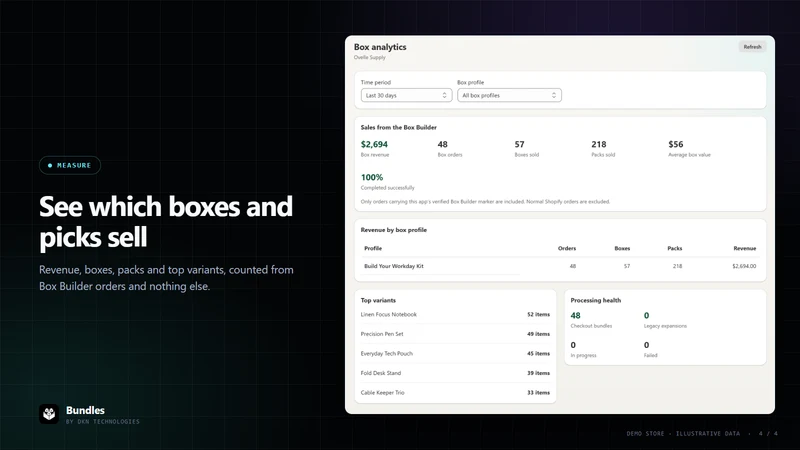Image resolution: width=800 pixels, height=450 pixels.
Task: Click the 33 items count
Action: (538, 393)
